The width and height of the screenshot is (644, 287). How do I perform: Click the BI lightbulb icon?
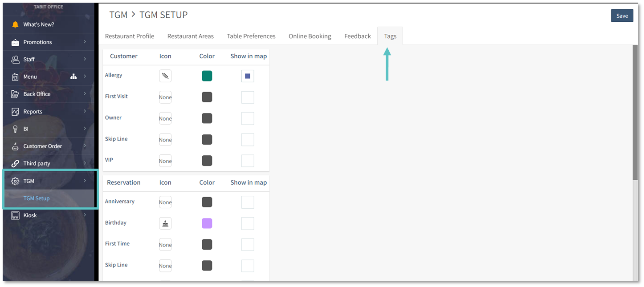[15, 129]
